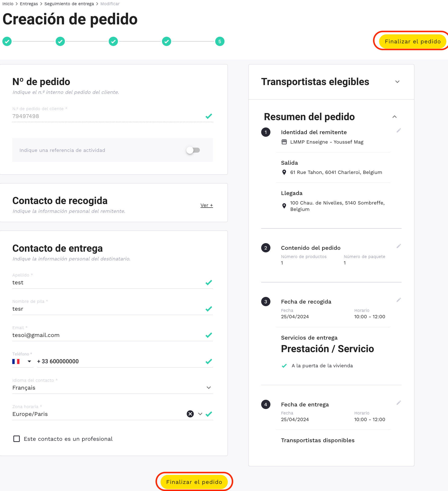This screenshot has width=448, height=491.
Task: Click step 5 circle in progress bar
Action: tap(220, 42)
